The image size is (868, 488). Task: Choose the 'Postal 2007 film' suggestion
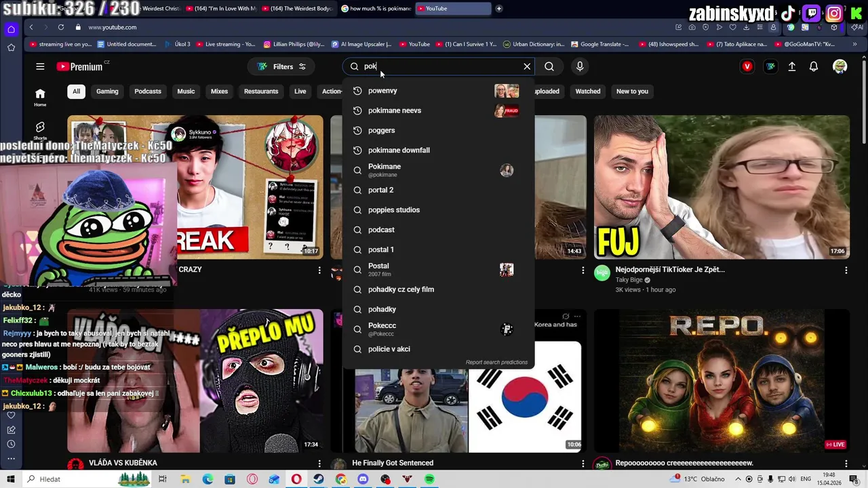[x=438, y=269]
